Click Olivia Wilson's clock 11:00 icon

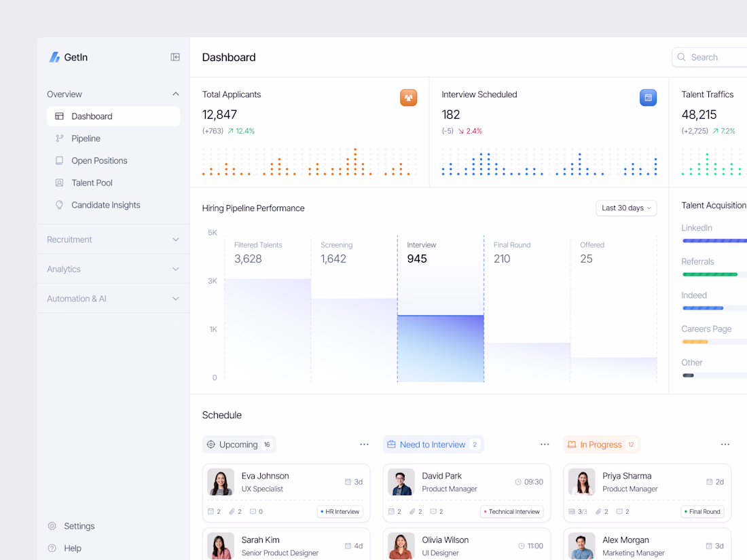(521, 546)
